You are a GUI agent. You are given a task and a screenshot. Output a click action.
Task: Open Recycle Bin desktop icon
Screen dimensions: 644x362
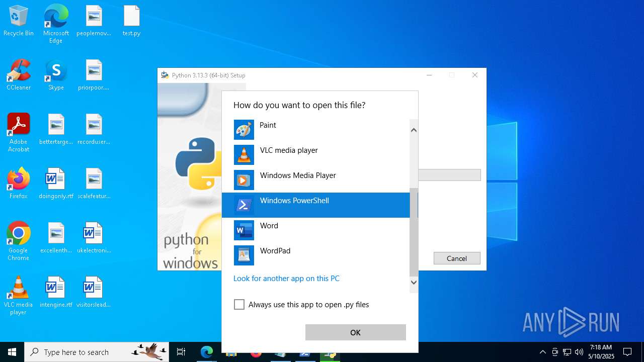pos(19,21)
